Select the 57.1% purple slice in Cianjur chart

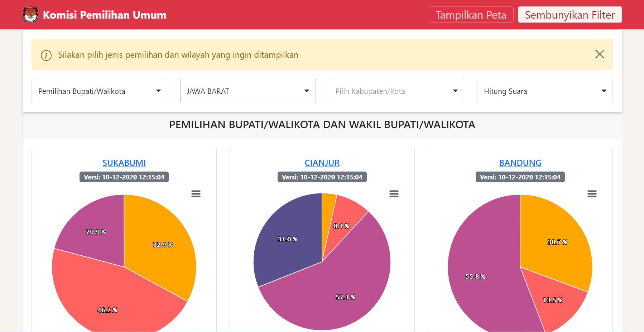tap(346, 297)
